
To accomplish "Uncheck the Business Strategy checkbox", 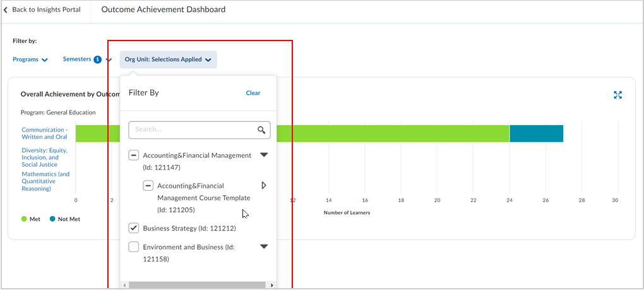I will click(x=133, y=228).
